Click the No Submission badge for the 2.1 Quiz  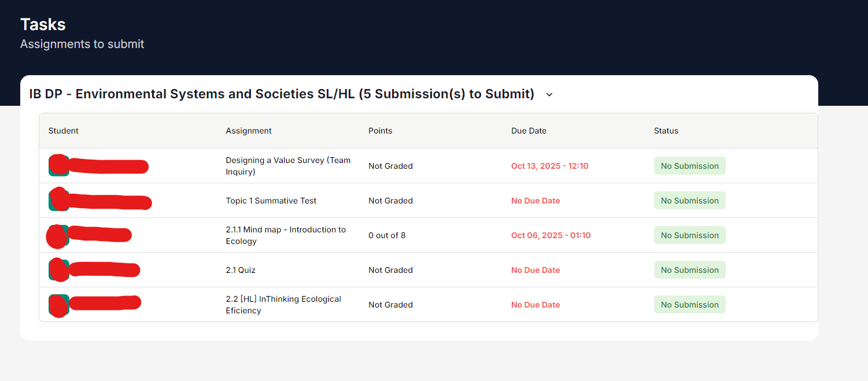coord(689,270)
